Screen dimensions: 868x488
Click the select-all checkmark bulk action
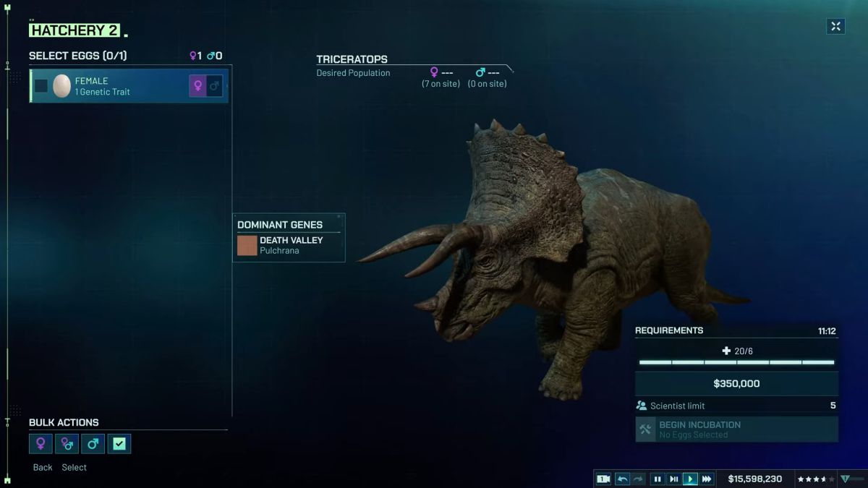(x=119, y=444)
